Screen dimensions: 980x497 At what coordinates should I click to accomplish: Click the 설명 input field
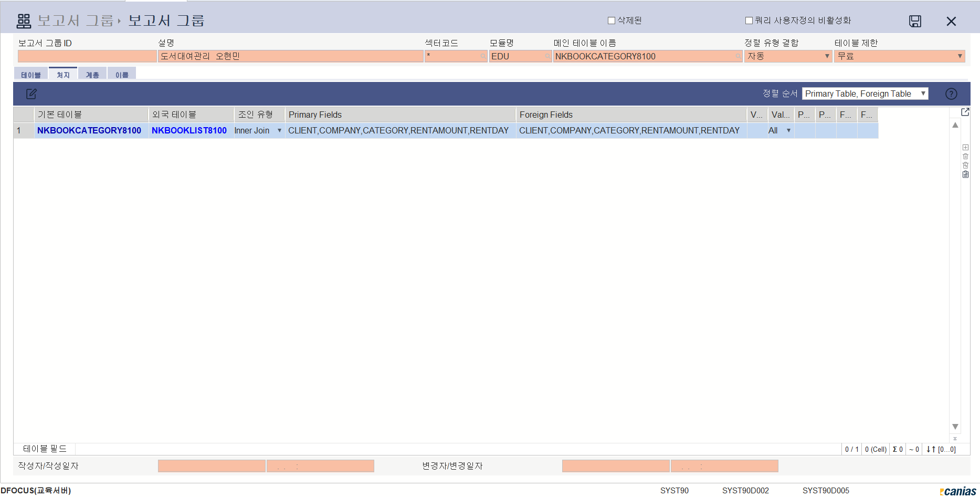coord(291,56)
